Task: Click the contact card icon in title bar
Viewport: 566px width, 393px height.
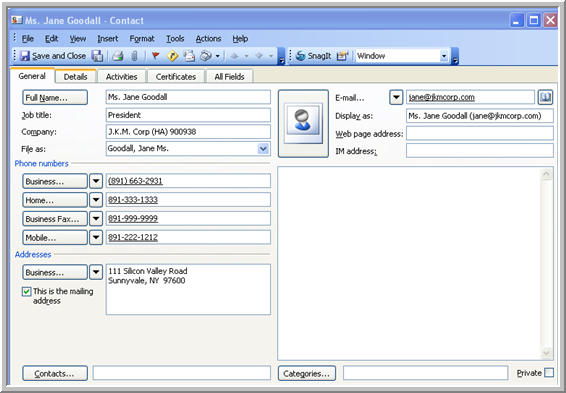Action: 17,20
